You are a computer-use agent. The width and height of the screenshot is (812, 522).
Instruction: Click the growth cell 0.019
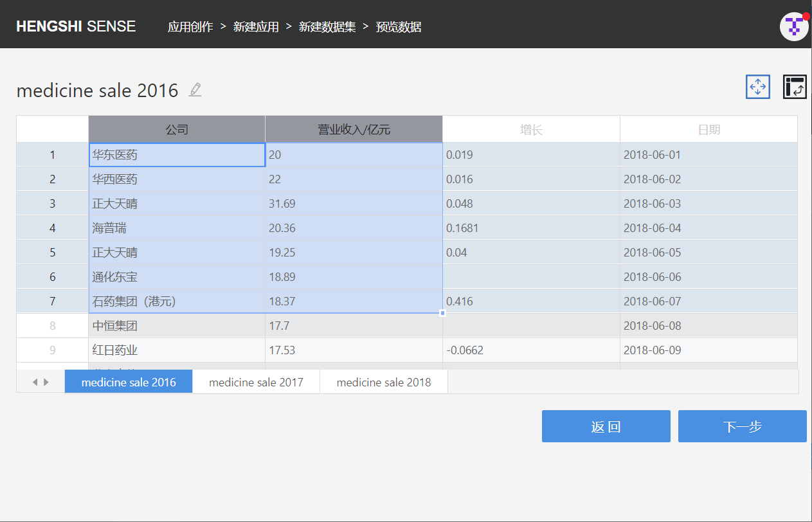(x=531, y=155)
